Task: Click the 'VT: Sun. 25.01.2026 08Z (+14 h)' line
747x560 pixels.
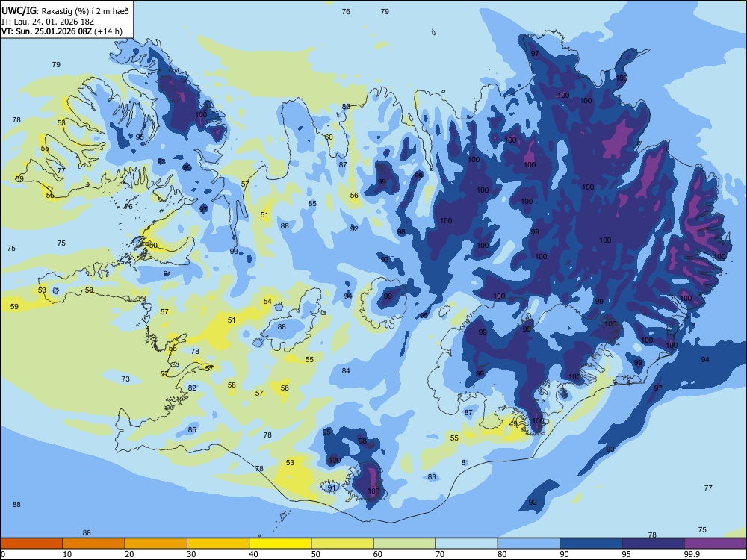Action: 62,31
